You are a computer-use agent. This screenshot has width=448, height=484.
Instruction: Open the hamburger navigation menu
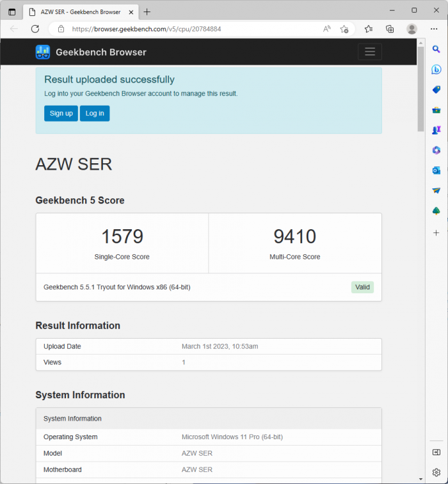[370, 52]
